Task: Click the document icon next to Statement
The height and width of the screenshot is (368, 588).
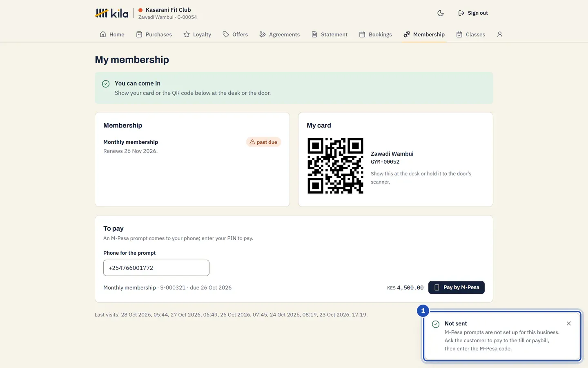Action: pyautogui.click(x=314, y=34)
